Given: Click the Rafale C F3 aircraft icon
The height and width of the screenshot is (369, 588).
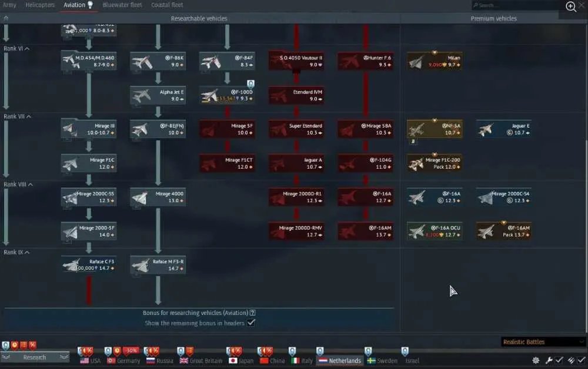Looking at the screenshot, I should [71, 265].
